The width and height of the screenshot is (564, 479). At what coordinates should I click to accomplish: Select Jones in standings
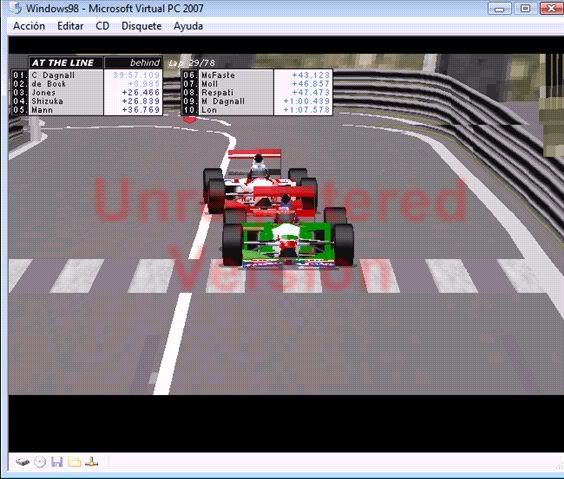pyautogui.click(x=44, y=92)
